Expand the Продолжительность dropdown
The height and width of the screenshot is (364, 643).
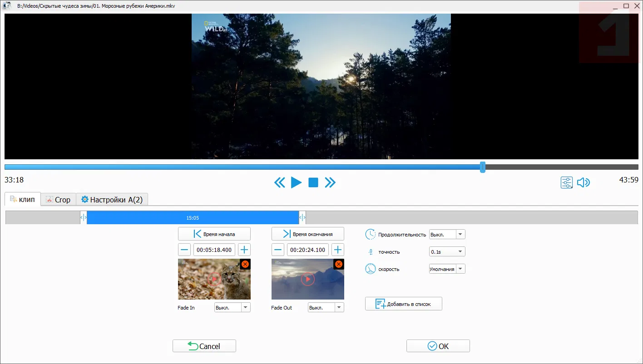(x=447, y=235)
